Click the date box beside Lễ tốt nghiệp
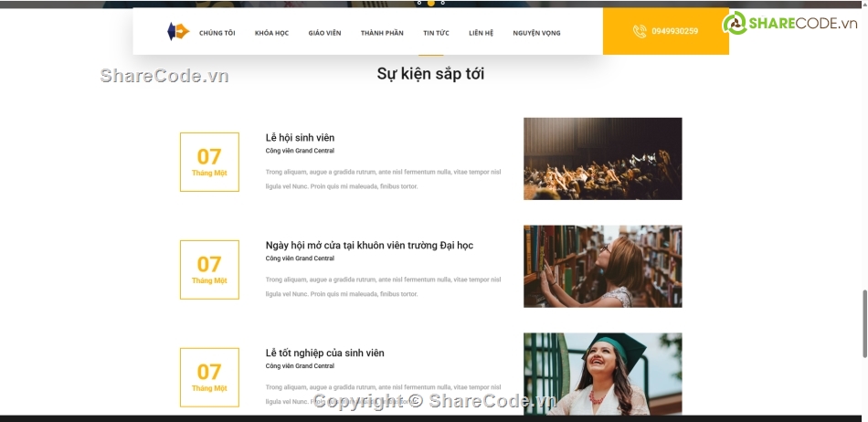868x422 pixels. (x=209, y=377)
